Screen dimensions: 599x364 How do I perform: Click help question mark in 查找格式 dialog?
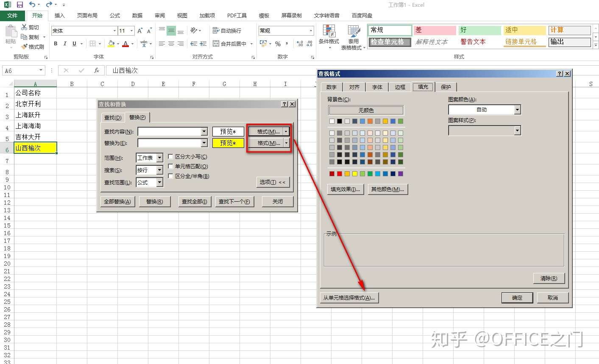pos(560,74)
